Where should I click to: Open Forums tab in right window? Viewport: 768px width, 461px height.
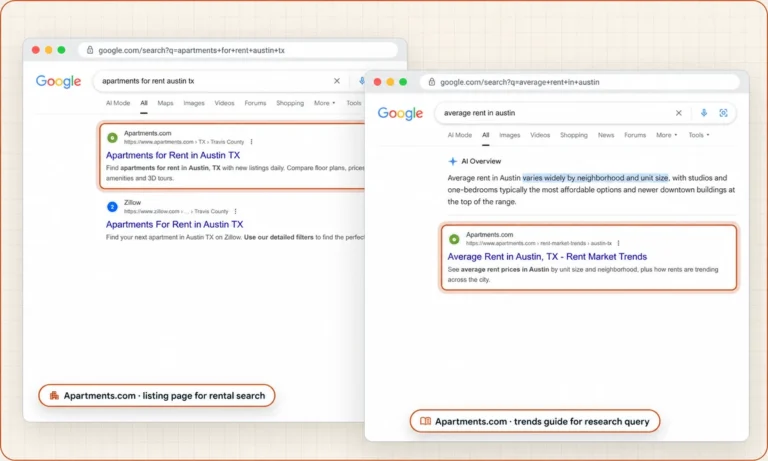click(635, 135)
